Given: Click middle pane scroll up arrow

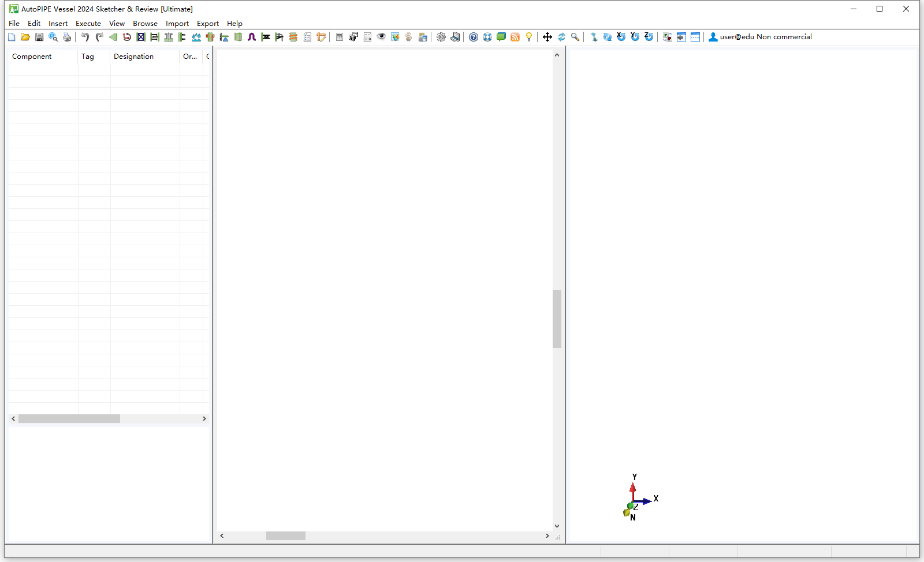Looking at the screenshot, I should [557, 55].
